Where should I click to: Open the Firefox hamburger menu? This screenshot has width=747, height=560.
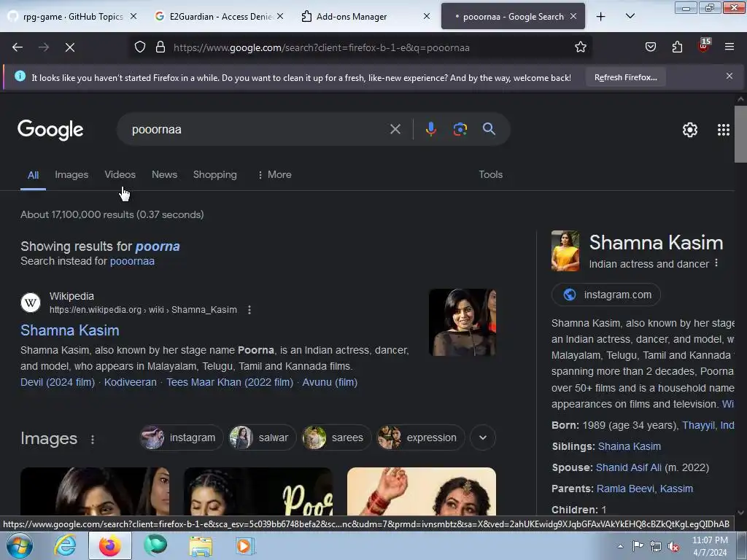[729, 47]
